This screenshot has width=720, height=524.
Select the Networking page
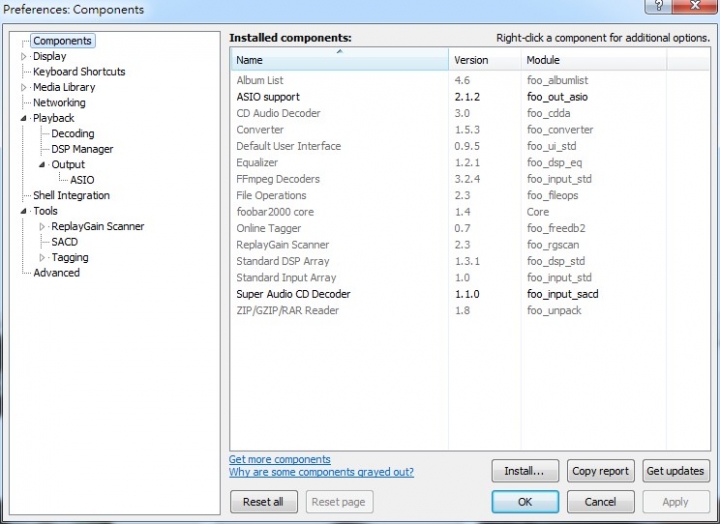pos(59,102)
